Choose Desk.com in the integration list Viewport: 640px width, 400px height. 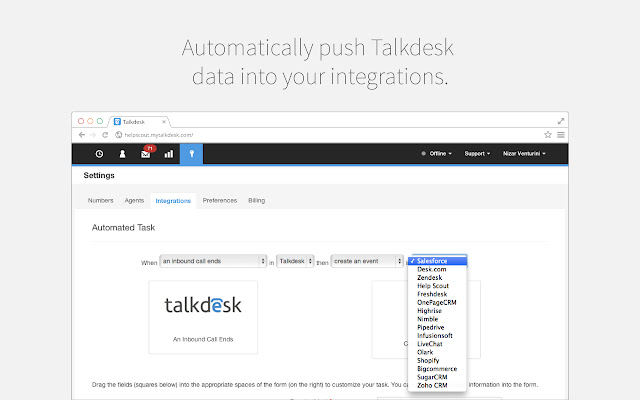point(437,269)
